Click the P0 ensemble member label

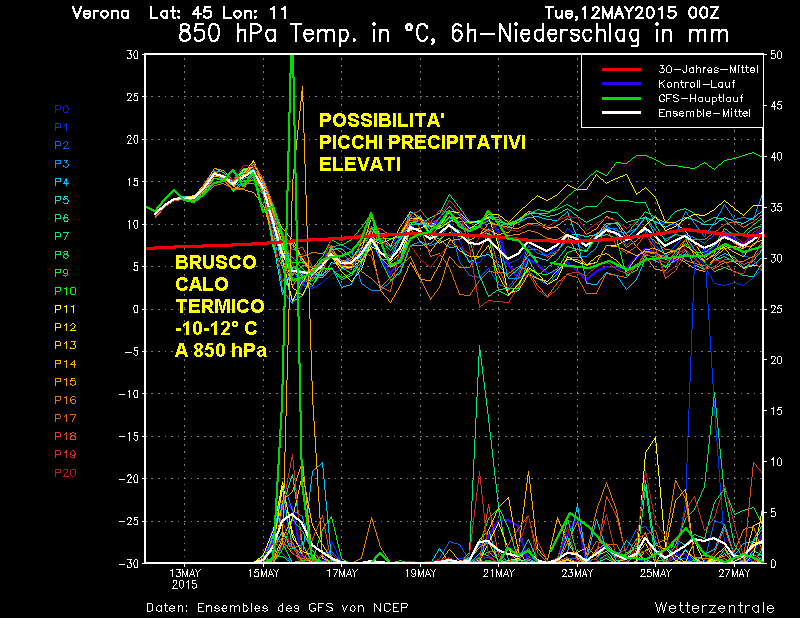click(62, 109)
